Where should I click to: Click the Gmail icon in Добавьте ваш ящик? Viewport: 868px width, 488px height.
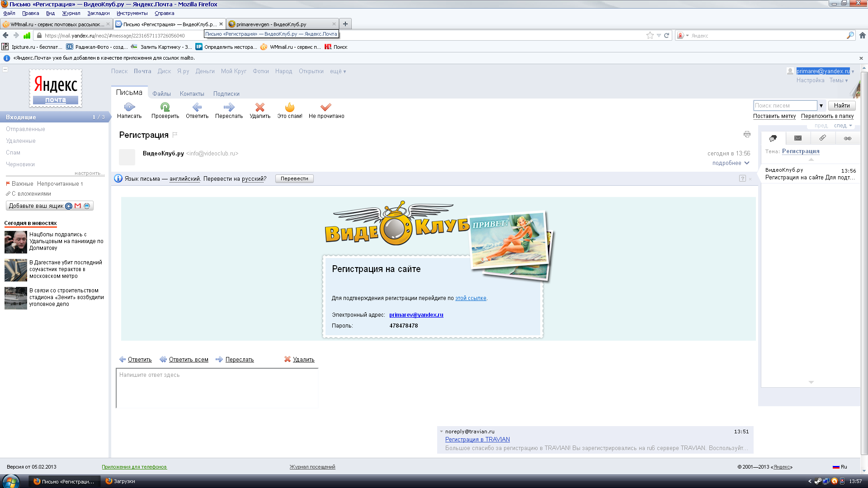tap(78, 206)
